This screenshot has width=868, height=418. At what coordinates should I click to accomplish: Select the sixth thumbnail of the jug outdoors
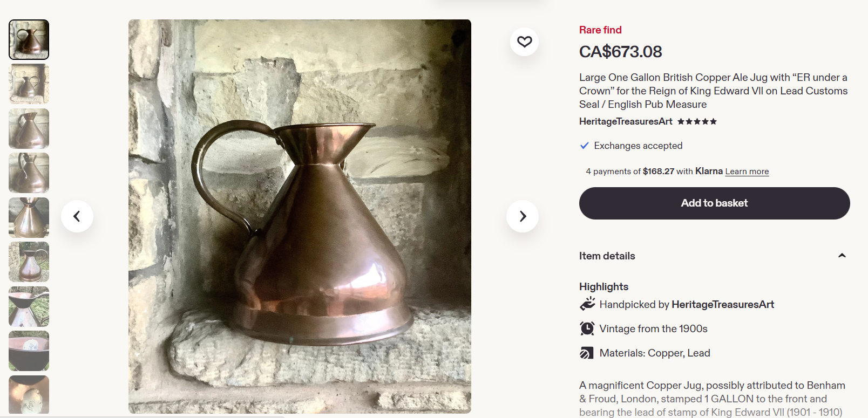tap(29, 262)
